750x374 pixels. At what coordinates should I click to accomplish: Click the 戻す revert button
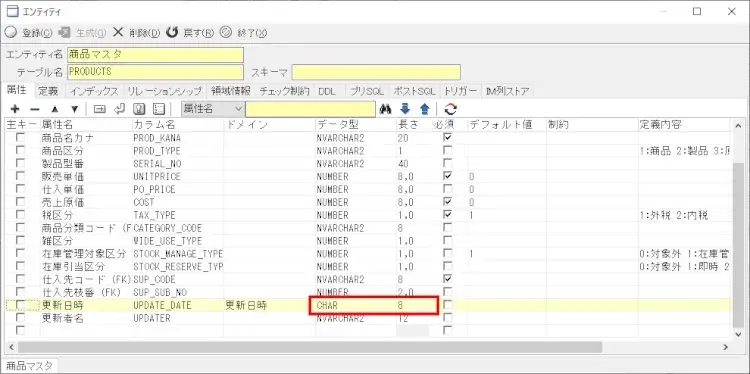[190, 33]
